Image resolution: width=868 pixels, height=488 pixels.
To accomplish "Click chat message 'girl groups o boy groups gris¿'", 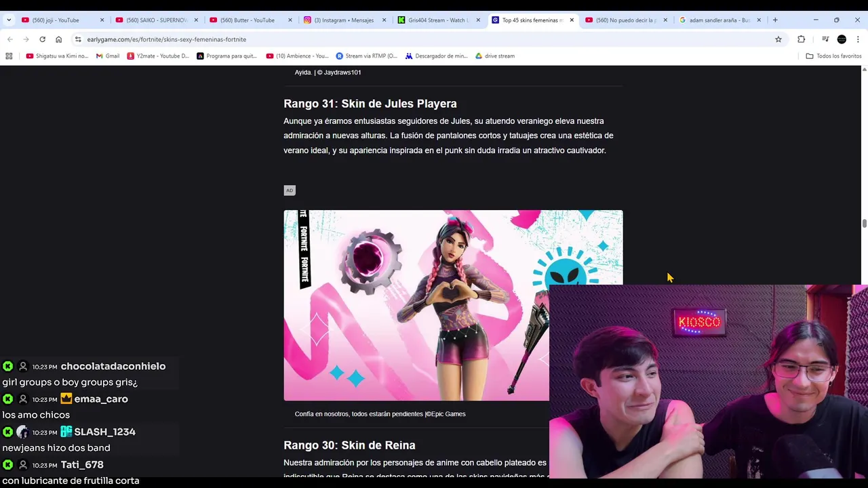I will 70,382.
